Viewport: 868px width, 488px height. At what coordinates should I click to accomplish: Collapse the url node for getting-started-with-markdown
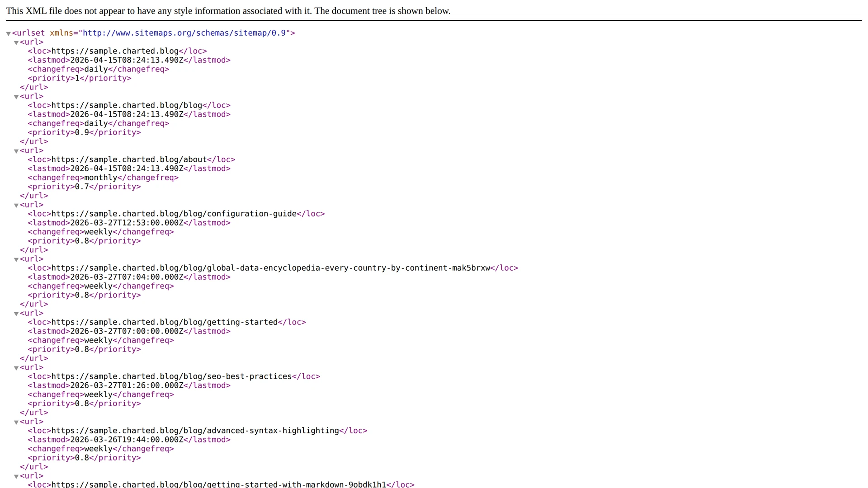coord(16,476)
